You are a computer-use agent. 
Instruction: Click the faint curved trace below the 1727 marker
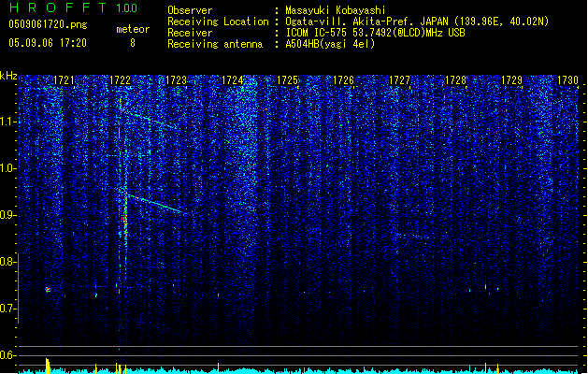coord(411,236)
